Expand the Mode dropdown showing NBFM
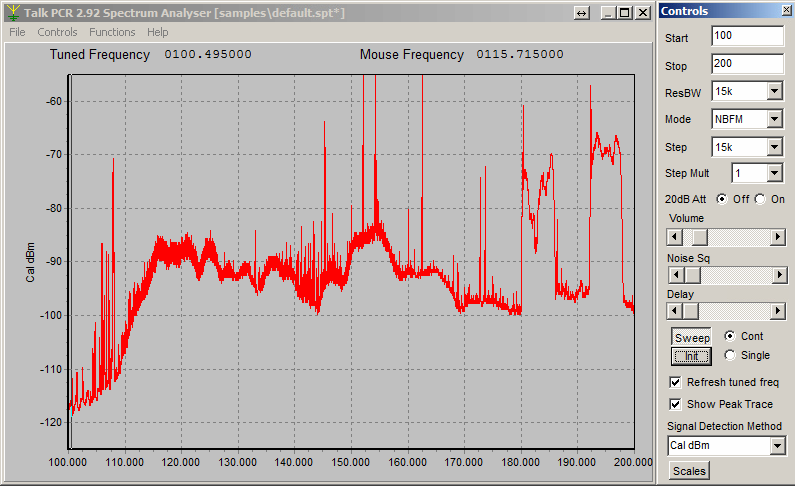795x486 pixels. pyautogui.click(x=774, y=120)
